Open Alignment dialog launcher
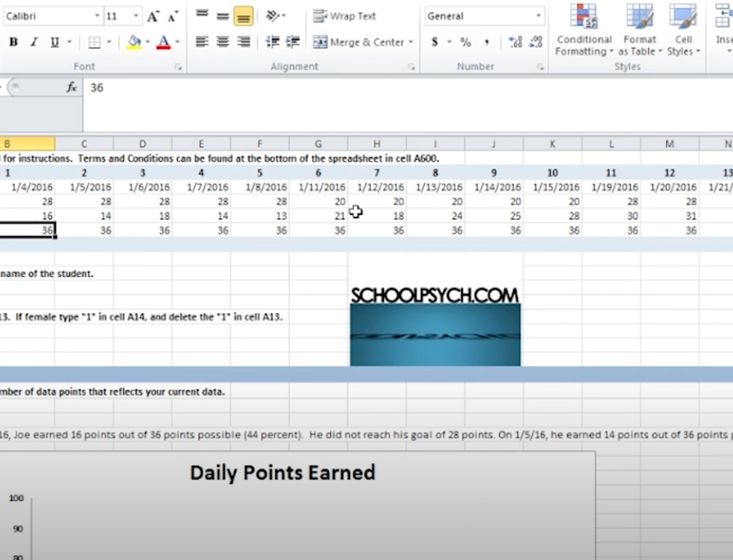Screen dimensions: 733x560 click(411, 67)
